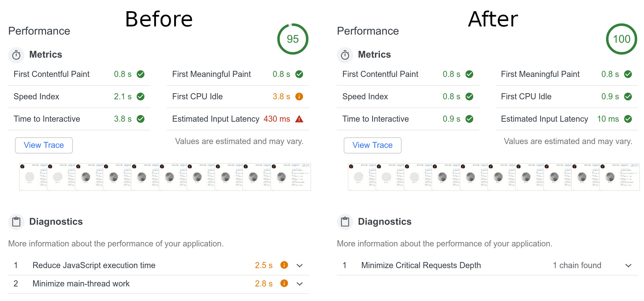Screen dimensions: 644x301
Task: Click the orange info icon beside First CPU Idle 3.8 s
Action: point(299,97)
